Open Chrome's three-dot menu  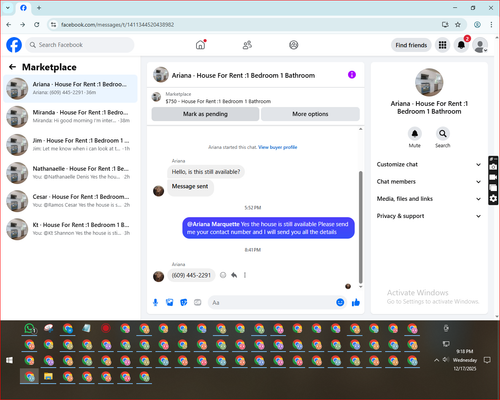491,24
